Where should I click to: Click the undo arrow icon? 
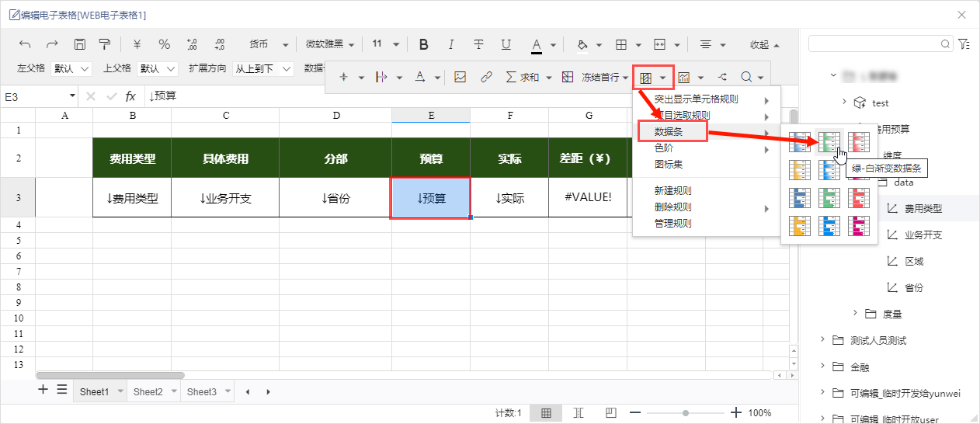tap(25, 44)
